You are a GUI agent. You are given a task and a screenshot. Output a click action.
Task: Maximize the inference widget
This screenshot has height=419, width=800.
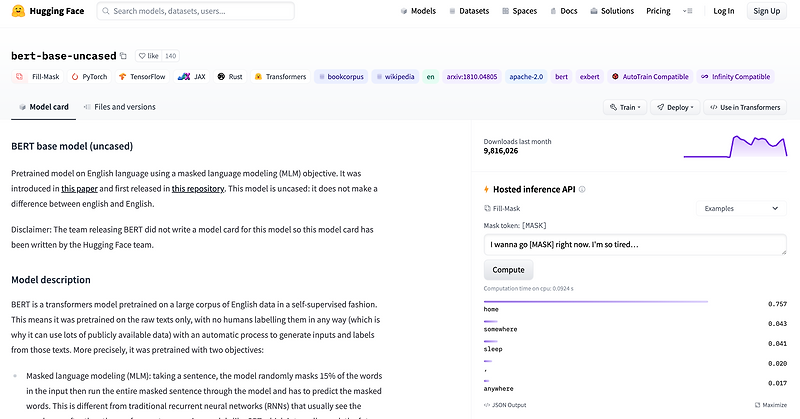pyautogui.click(x=768, y=405)
